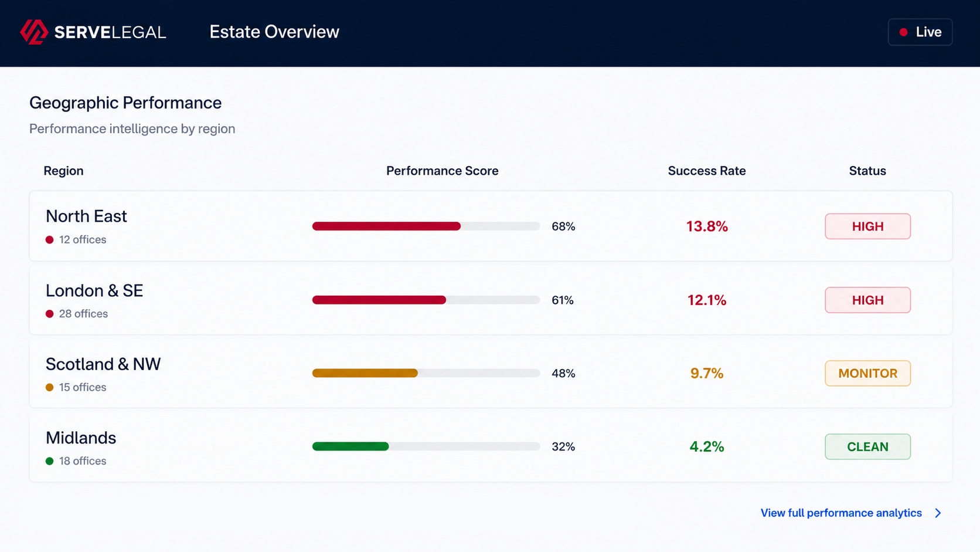Image resolution: width=980 pixels, height=552 pixels.
Task: Click the green dot next to 18 offices
Action: 50,461
